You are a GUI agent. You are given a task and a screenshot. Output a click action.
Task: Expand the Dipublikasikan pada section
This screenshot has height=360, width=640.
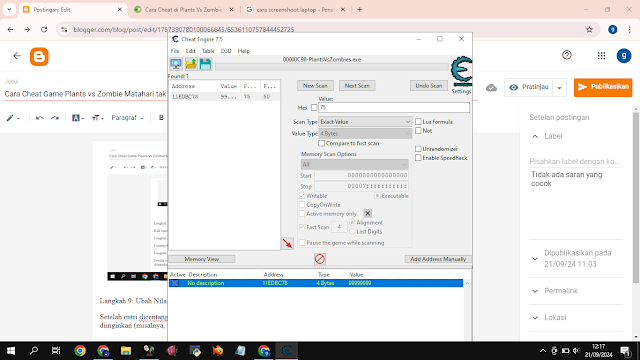click(x=535, y=258)
